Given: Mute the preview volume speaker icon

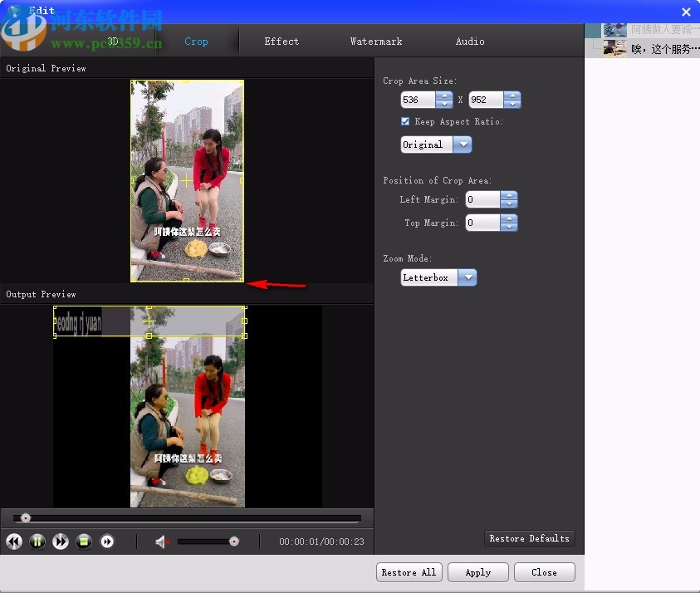Looking at the screenshot, I should click(x=161, y=542).
